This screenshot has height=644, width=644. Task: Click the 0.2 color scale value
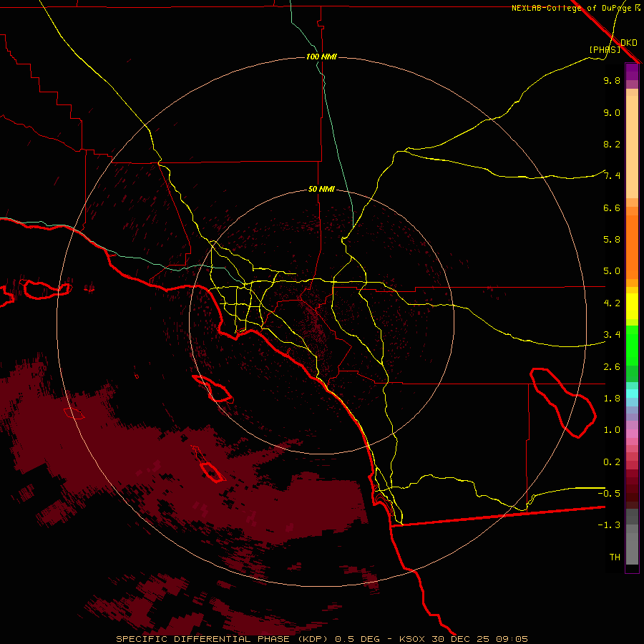click(x=612, y=462)
